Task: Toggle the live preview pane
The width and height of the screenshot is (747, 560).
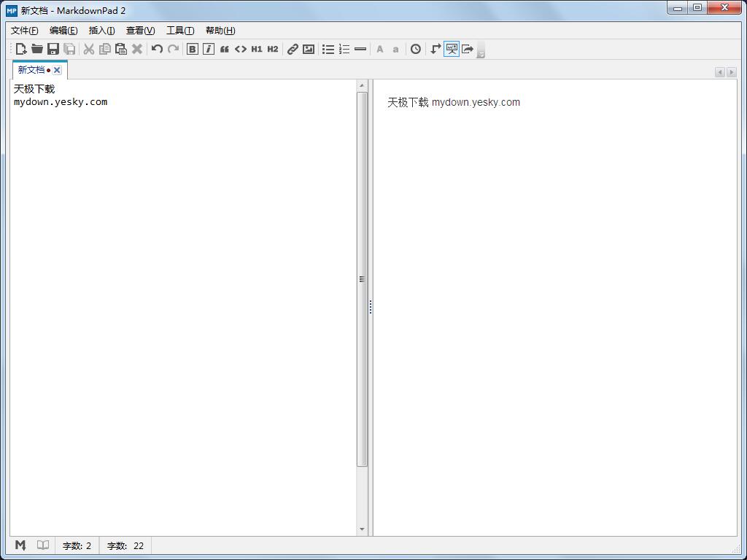Action: pos(452,49)
